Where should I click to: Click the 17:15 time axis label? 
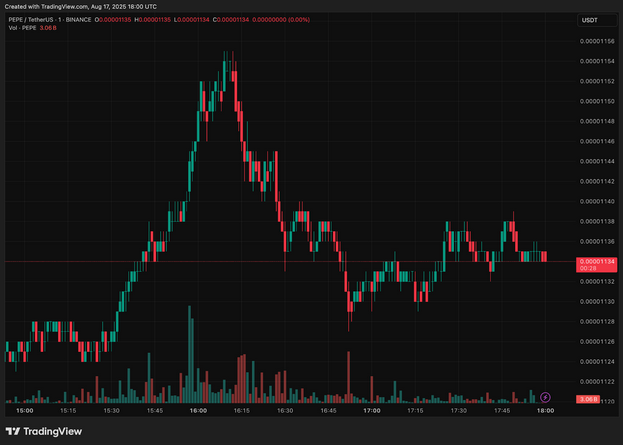[415, 410]
